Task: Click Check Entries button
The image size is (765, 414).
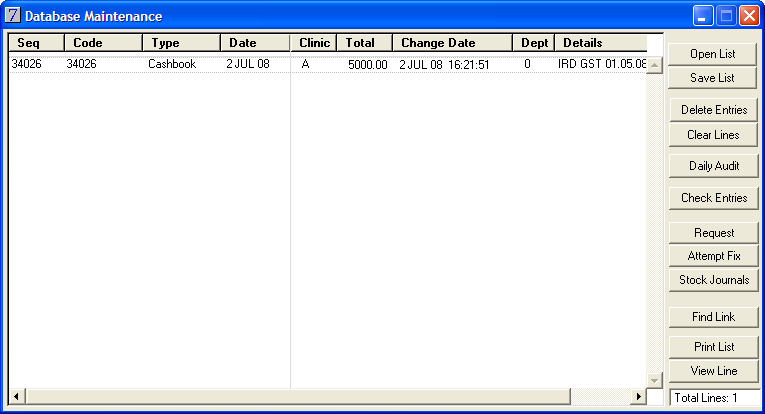Action: pos(714,197)
